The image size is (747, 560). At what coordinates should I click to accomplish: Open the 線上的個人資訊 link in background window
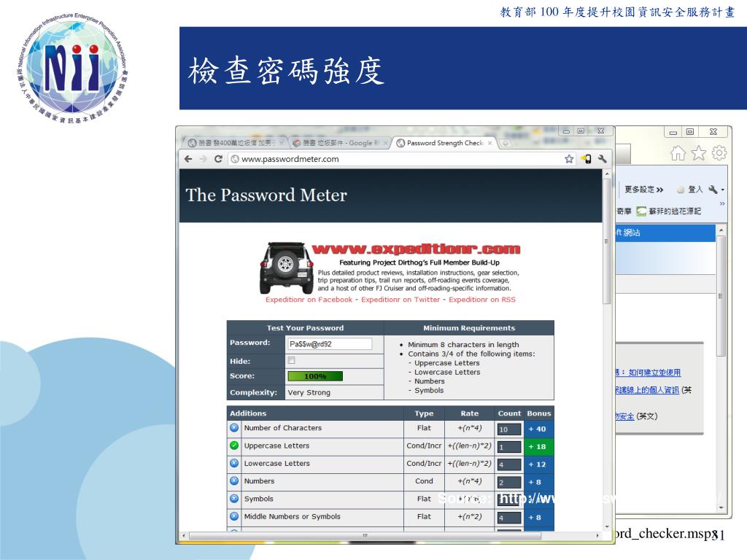point(647,390)
